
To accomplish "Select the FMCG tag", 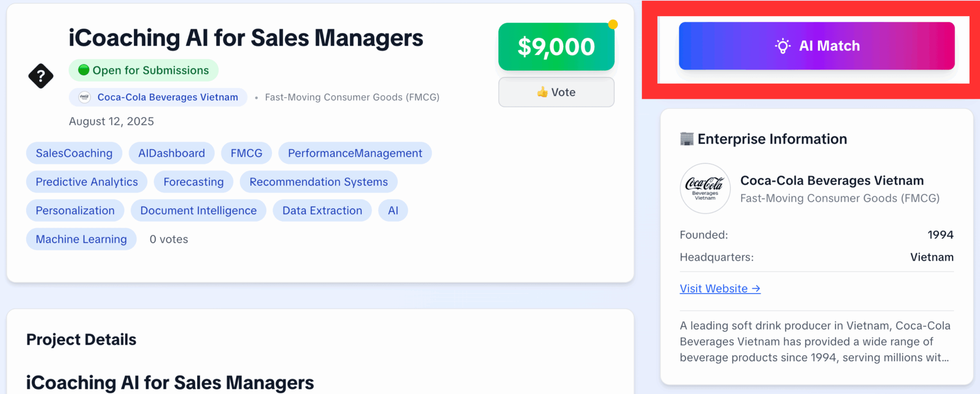I will click(x=246, y=153).
